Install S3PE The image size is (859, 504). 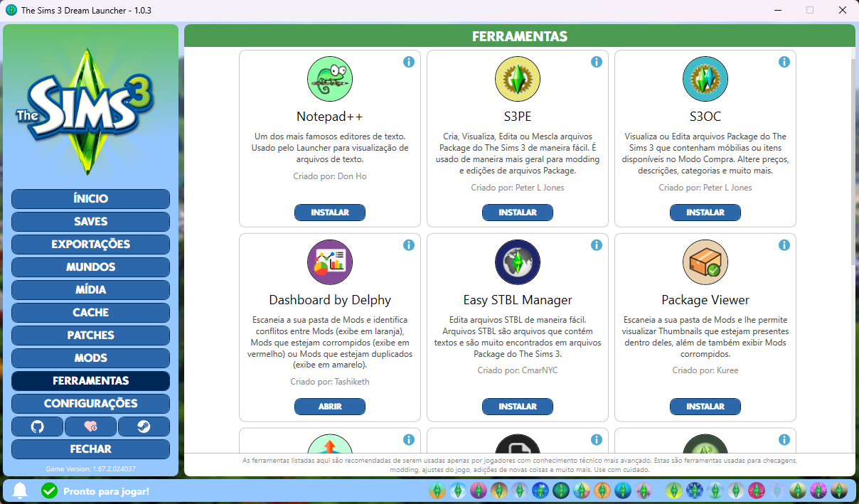[x=518, y=213]
